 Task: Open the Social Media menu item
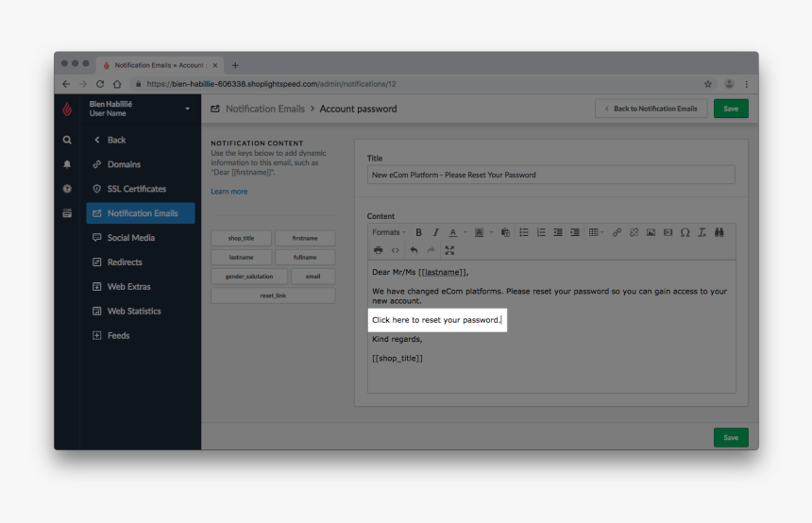(x=130, y=238)
